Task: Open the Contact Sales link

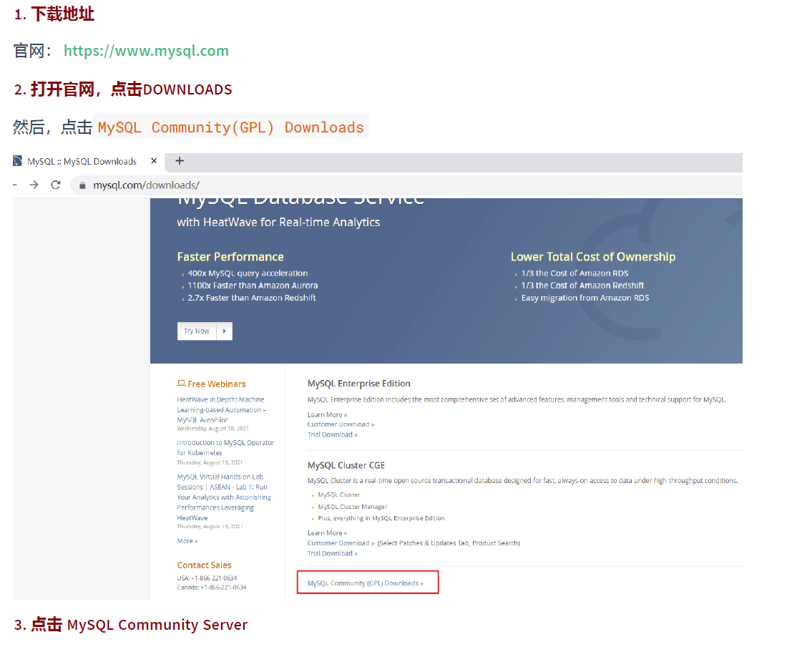Action: (204, 565)
